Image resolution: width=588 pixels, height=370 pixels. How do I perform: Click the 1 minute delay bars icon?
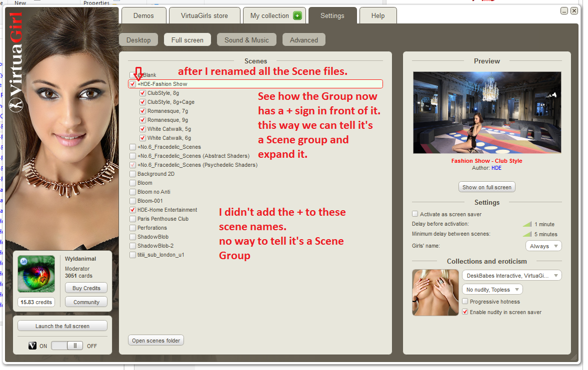click(x=527, y=224)
